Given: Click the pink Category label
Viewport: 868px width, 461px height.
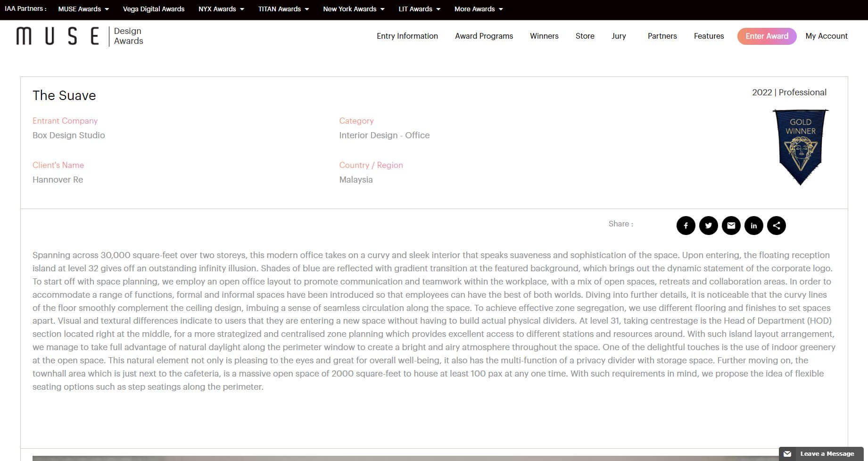Looking at the screenshot, I should 356,121.
